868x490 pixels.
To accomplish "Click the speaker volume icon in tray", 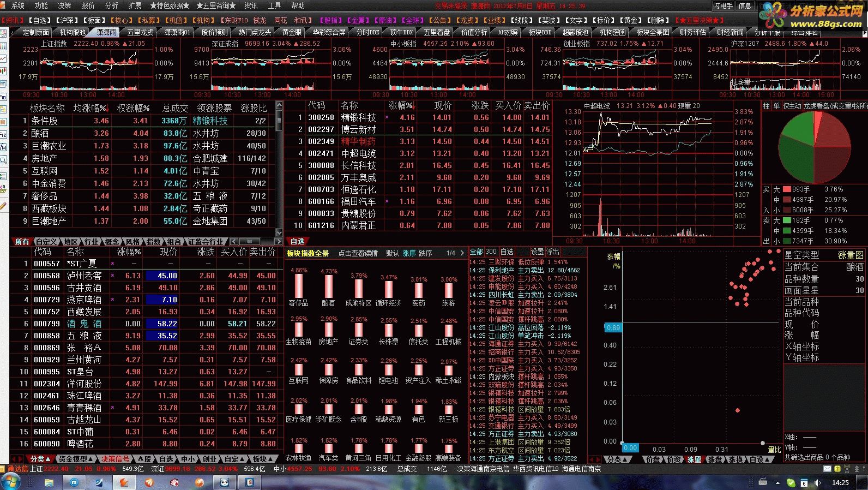I will tap(817, 483).
